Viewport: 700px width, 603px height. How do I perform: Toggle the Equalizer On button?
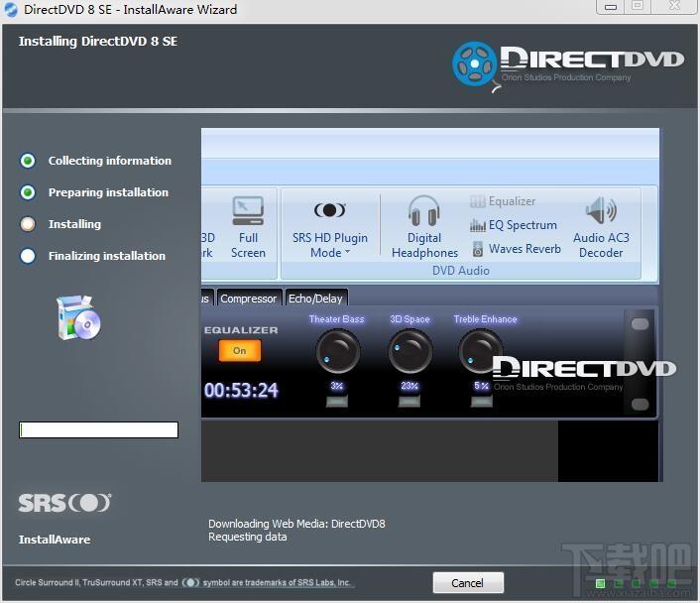click(239, 351)
